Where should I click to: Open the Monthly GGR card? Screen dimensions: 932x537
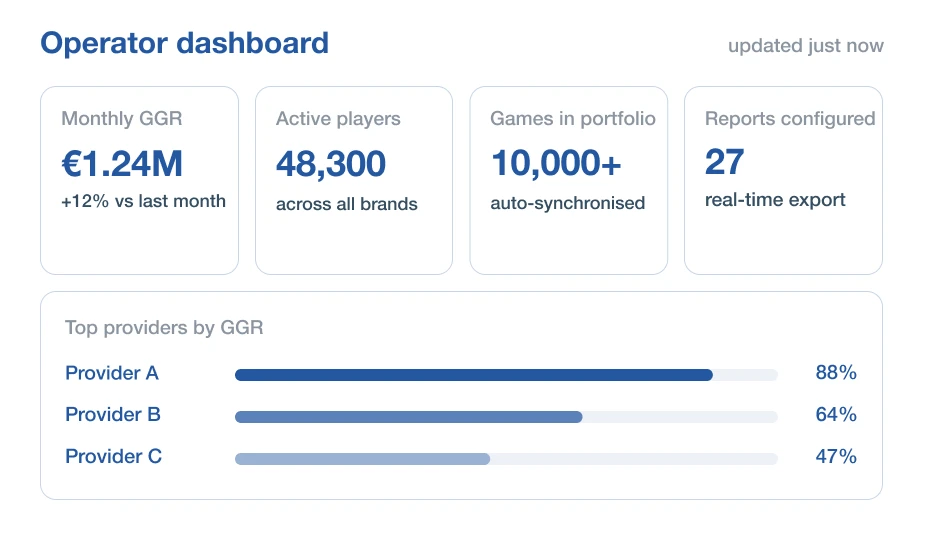pos(140,180)
